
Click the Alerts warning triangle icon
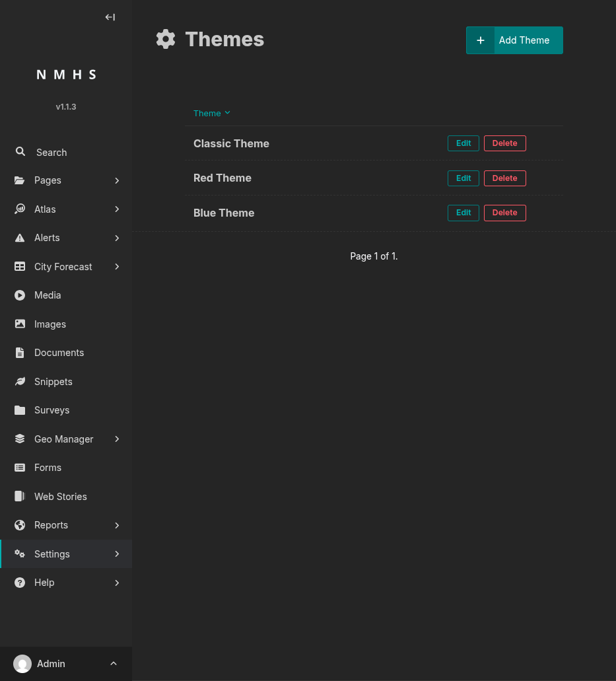point(20,238)
